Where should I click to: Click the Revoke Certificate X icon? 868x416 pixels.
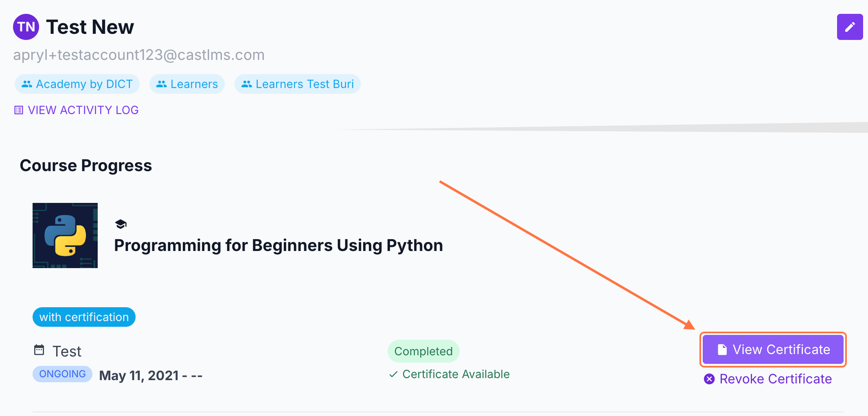(x=709, y=379)
